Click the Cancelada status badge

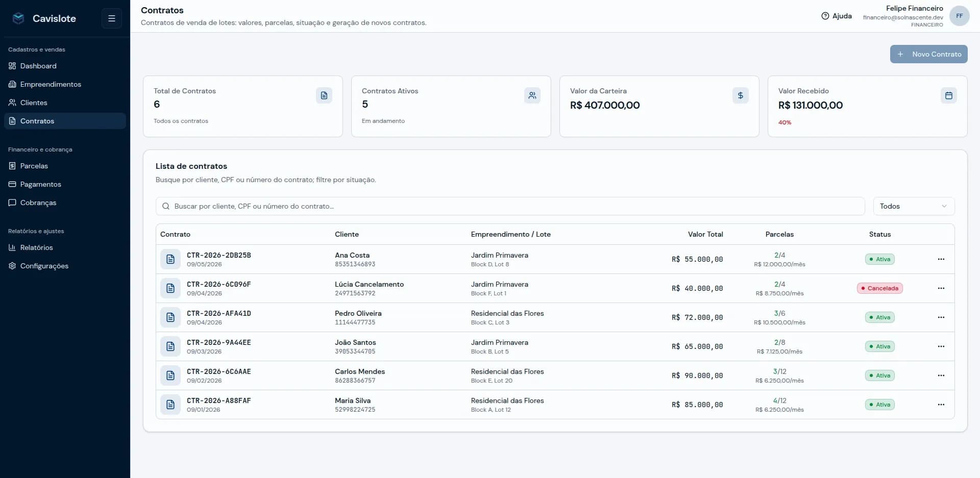[x=879, y=288]
